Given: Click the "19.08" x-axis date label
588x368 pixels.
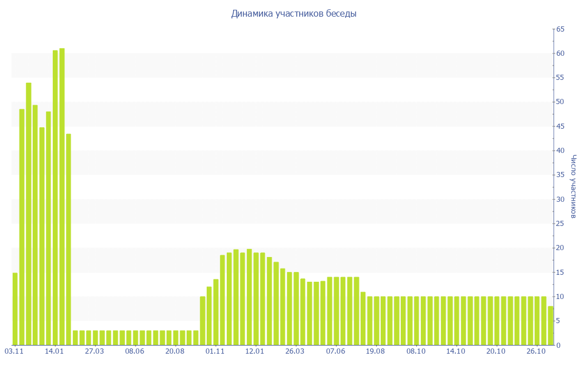Looking at the screenshot, I should coord(376,351).
